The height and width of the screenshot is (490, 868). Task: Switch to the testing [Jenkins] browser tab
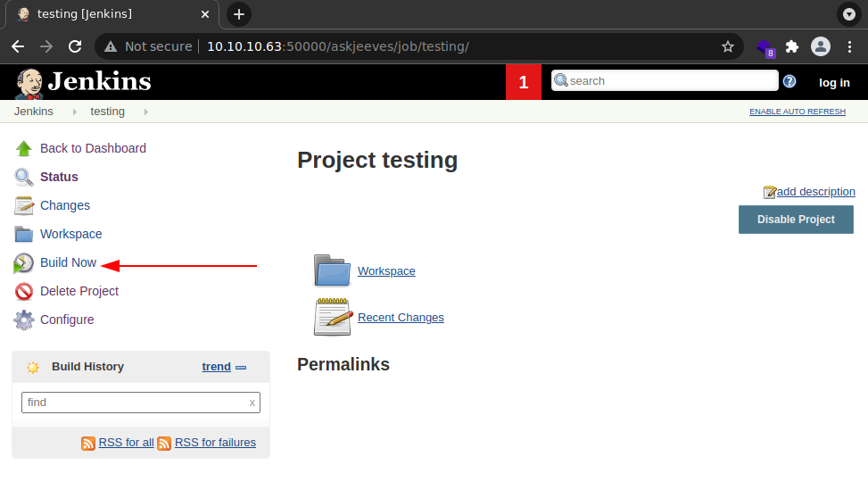113,14
